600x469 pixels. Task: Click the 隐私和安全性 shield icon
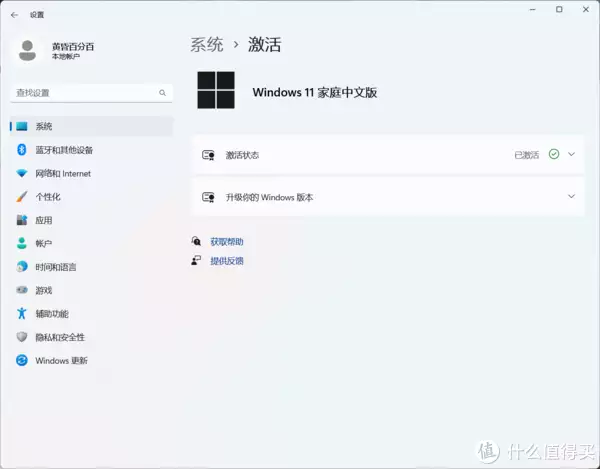pos(22,337)
